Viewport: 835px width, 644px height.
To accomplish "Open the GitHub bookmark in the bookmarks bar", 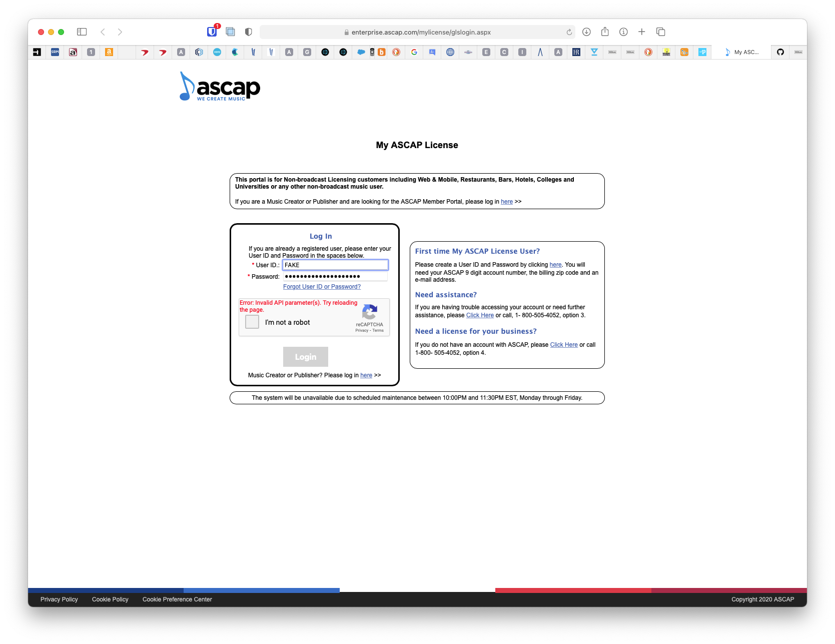I will (x=780, y=52).
